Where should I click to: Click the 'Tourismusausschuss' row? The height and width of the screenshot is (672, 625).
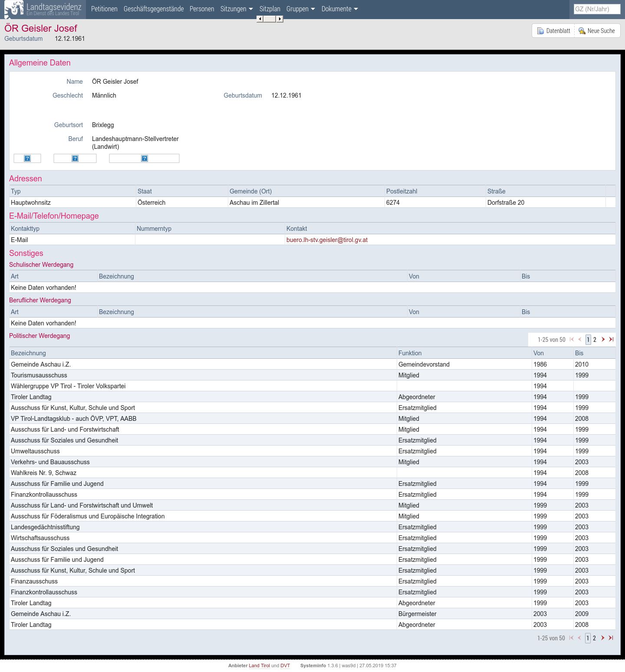coord(312,375)
